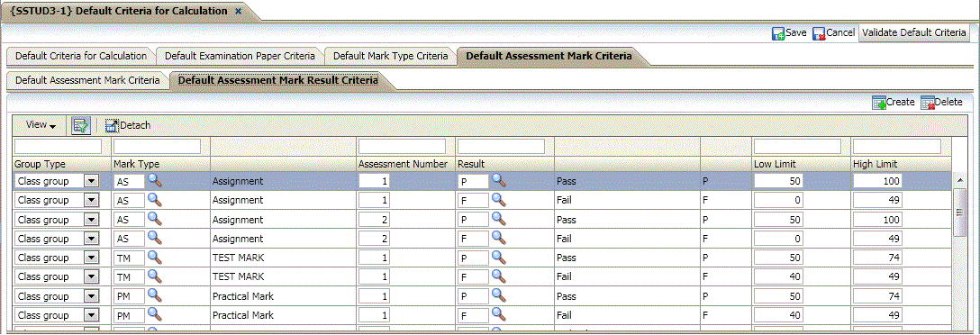980x335 pixels.
Task: Click the Cancel icon
Action: (819, 33)
